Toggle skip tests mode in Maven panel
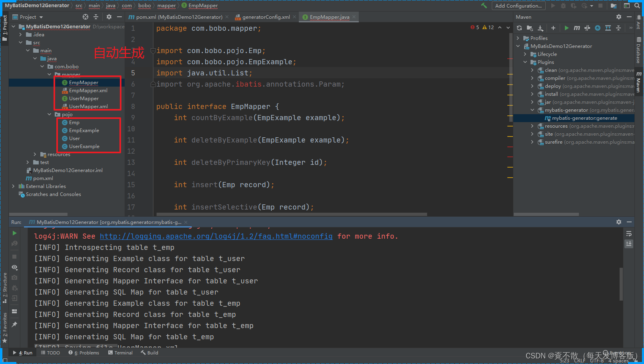The height and width of the screenshot is (364, 644). 587,28
